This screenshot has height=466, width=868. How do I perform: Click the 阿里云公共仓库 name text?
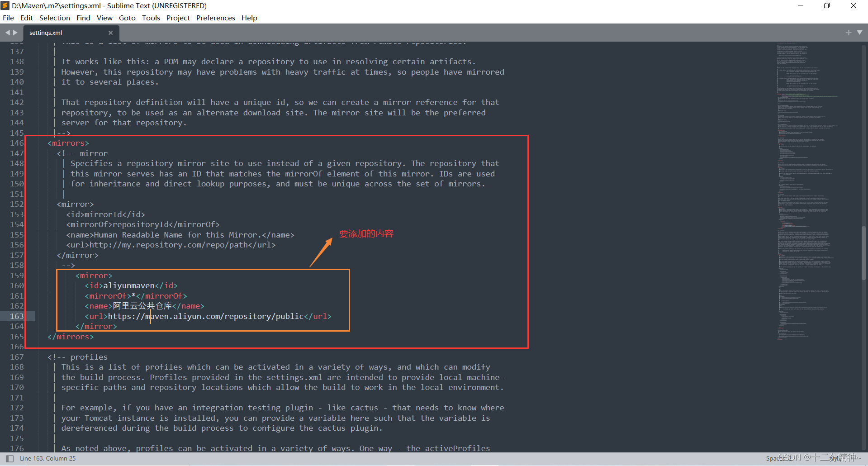click(142, 306)
